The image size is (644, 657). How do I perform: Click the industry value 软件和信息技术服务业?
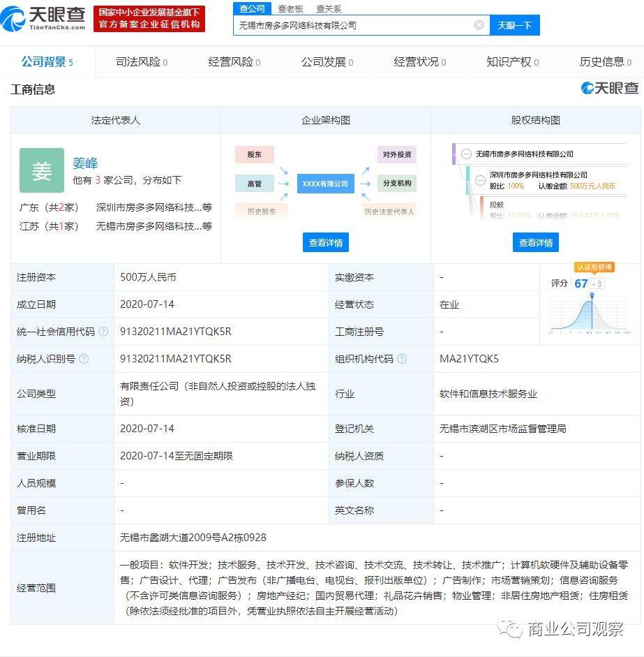click(x=488, y=394)
